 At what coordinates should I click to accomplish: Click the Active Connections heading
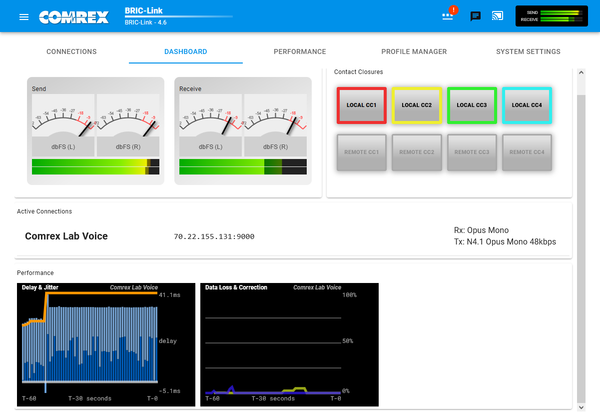click(44, 211)
